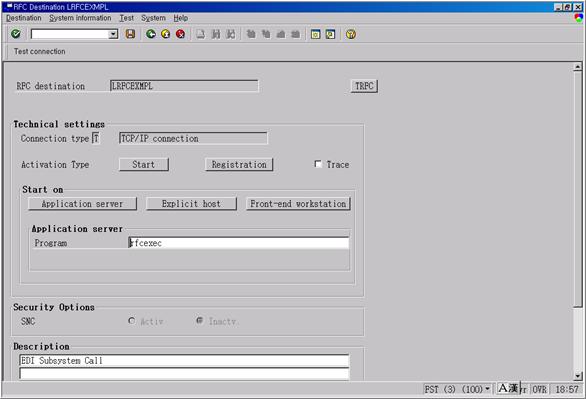Expand the command field dropdown arrow
586x399 pixels.
pos(113,34)
